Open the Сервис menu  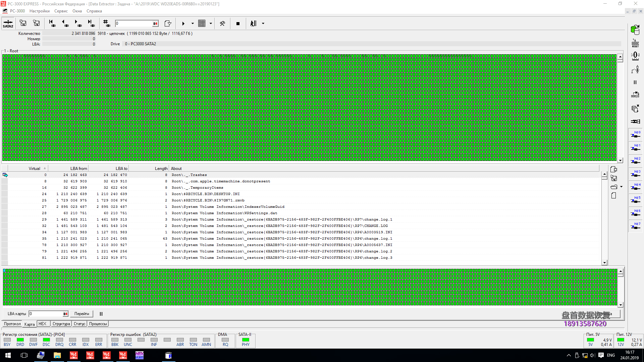[61, 11]
